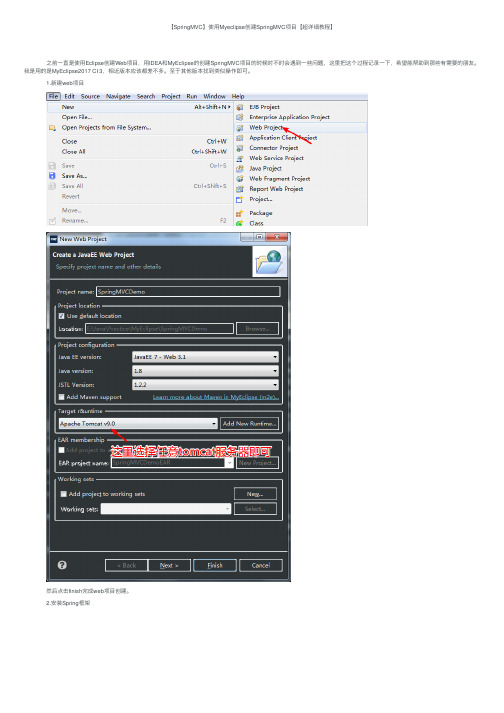Image resolution: width=504 pixels, height=713 pixels.
Task: Click the Web Project icon
Action: [240, 128]
